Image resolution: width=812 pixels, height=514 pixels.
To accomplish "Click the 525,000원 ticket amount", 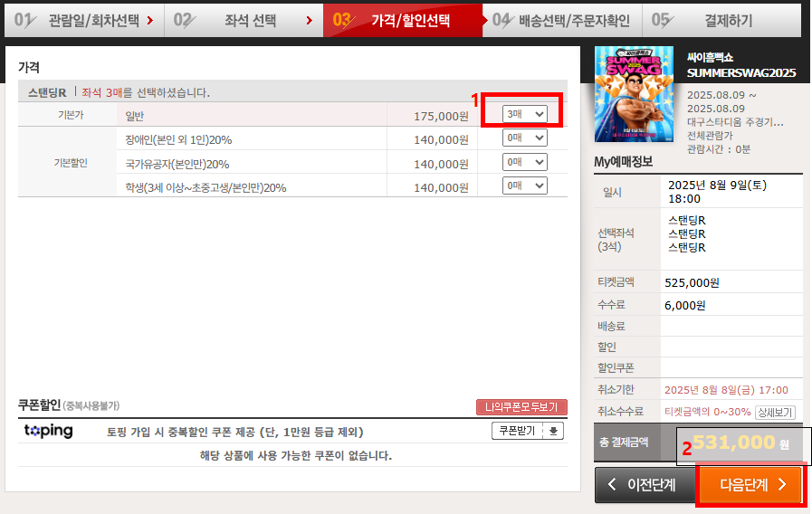I will (692, 282).
